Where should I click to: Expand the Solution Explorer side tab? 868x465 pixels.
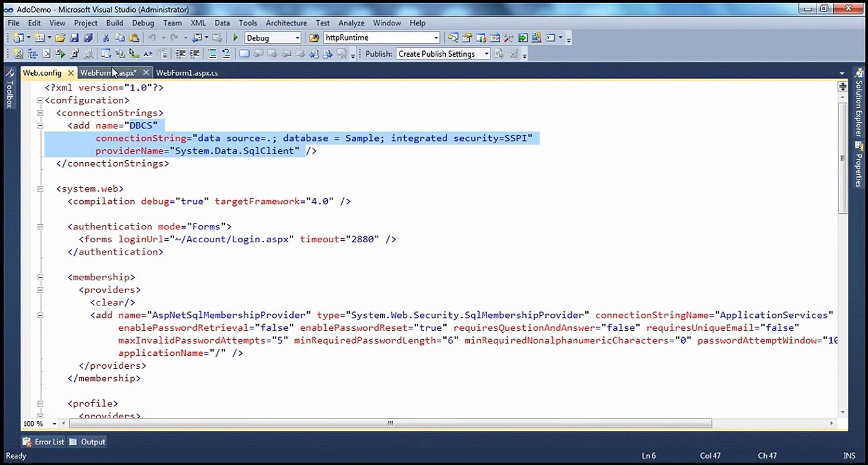[858, 103]
